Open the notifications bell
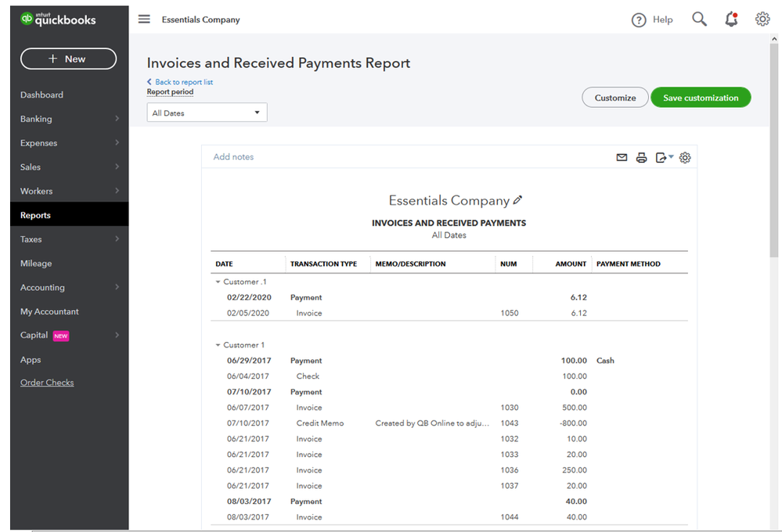The image size is (782, 532). click(x=731, y=19)
